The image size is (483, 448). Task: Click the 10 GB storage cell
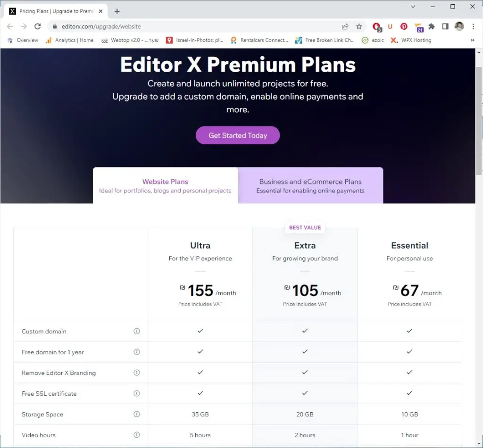pyautogui.click(x=410, y=415)
